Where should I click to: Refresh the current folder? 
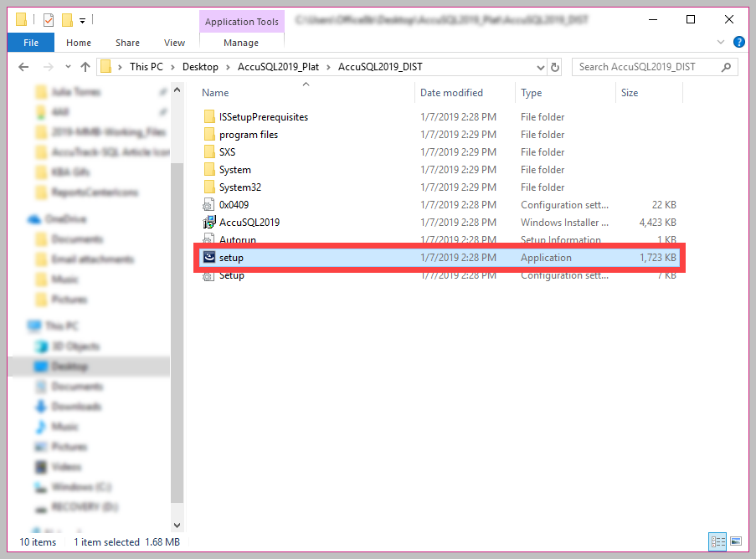(x=555, y=67)
